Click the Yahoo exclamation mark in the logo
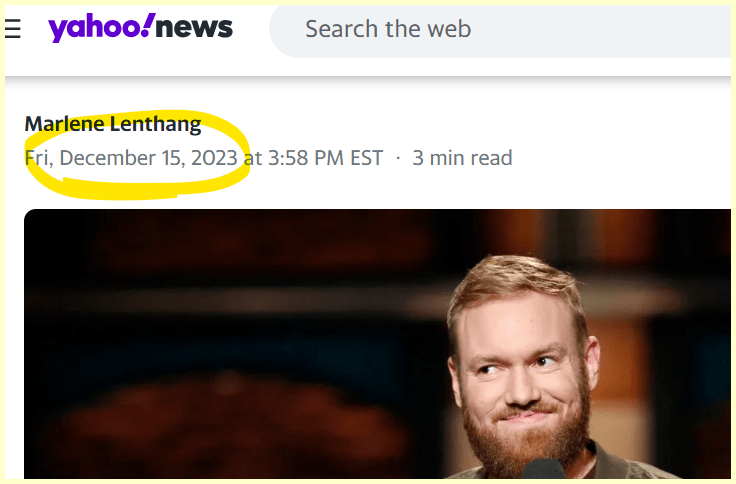This screenshot has width=736, height=484. (x=147, y=24)
